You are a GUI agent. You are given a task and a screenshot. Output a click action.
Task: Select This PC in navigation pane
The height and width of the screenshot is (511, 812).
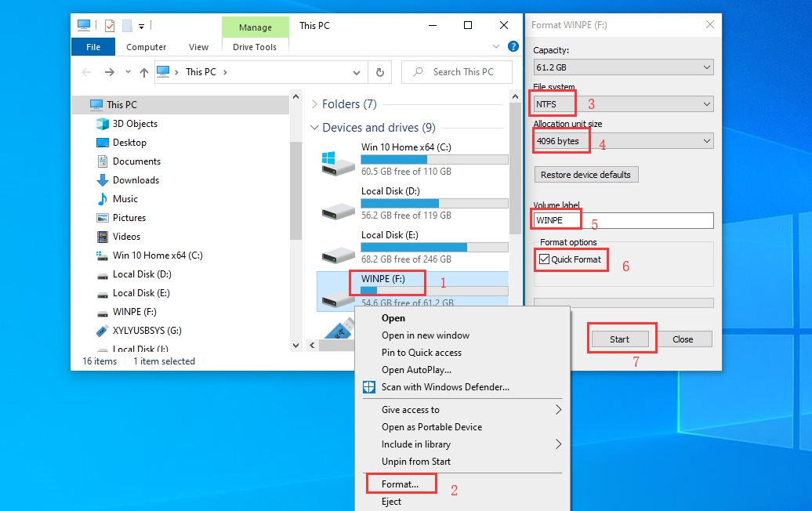point(180,104)
